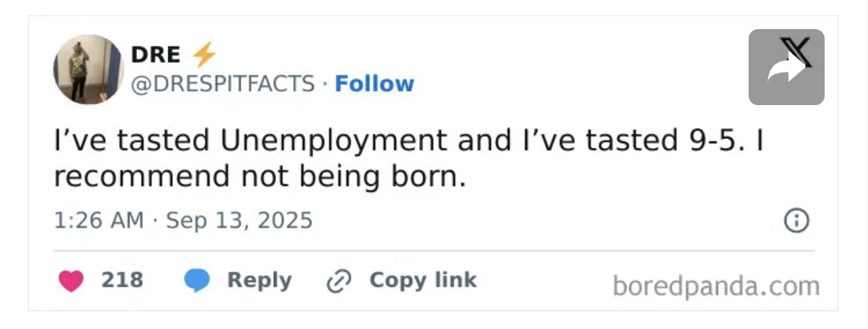Click the phrase 'recommend not being born'
868x329 pixels.
click(x=260, y=176)
